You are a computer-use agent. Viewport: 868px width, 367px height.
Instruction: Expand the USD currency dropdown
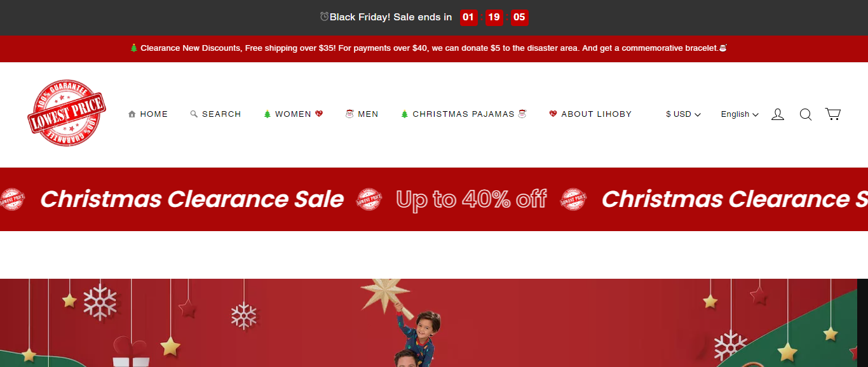coord(683,114)
